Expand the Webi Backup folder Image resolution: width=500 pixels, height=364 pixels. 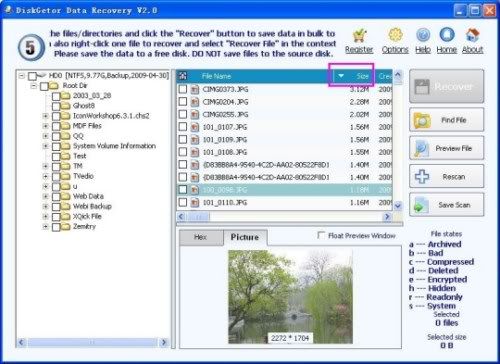click(46, 206)
